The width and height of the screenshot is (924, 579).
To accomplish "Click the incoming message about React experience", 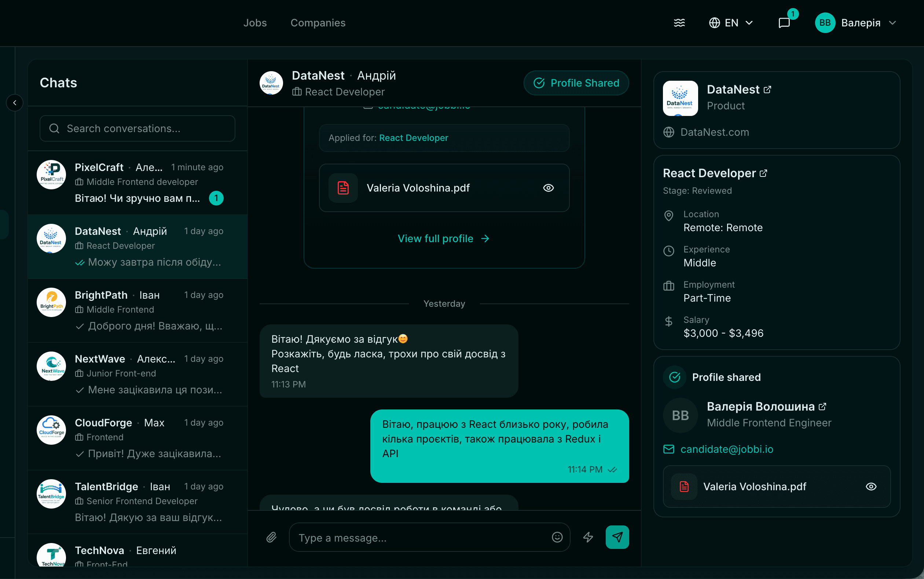I will tap(388, 361).
